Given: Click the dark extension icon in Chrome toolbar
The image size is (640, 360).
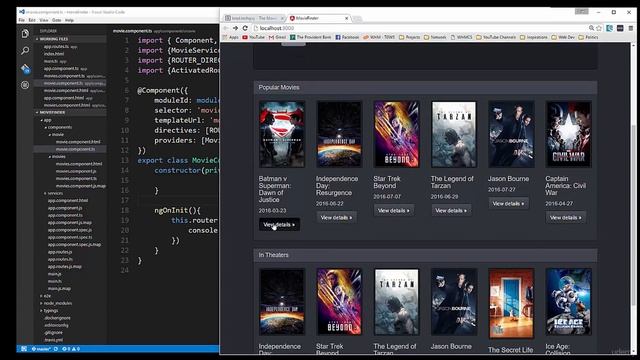Looking at the screenshot, I should (x=620, y=28).
